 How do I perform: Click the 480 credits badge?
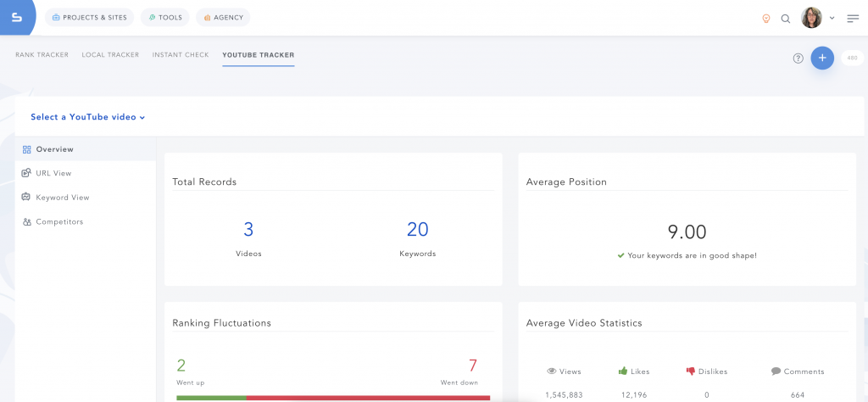click(852, 58)
